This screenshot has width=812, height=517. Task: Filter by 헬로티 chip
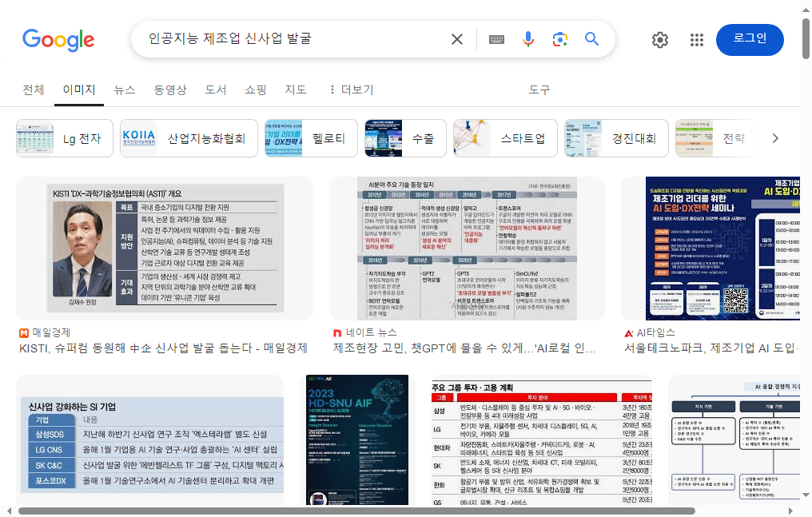click(x=311, y=138)
